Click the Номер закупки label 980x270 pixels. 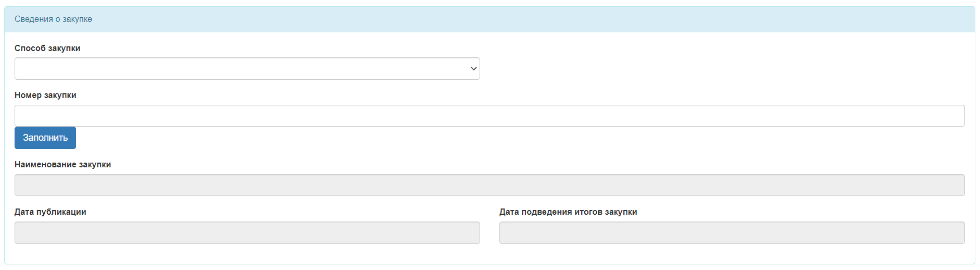[45, 95]
